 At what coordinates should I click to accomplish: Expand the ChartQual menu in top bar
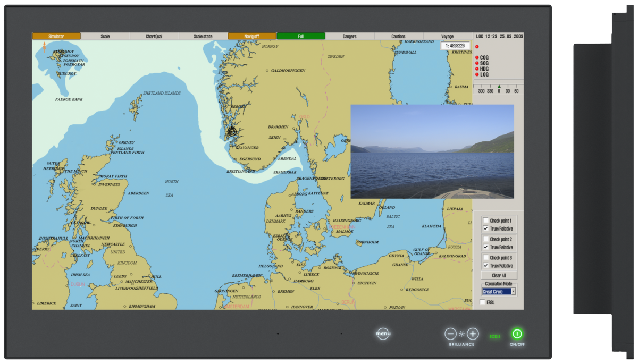(x=154, y=36)
